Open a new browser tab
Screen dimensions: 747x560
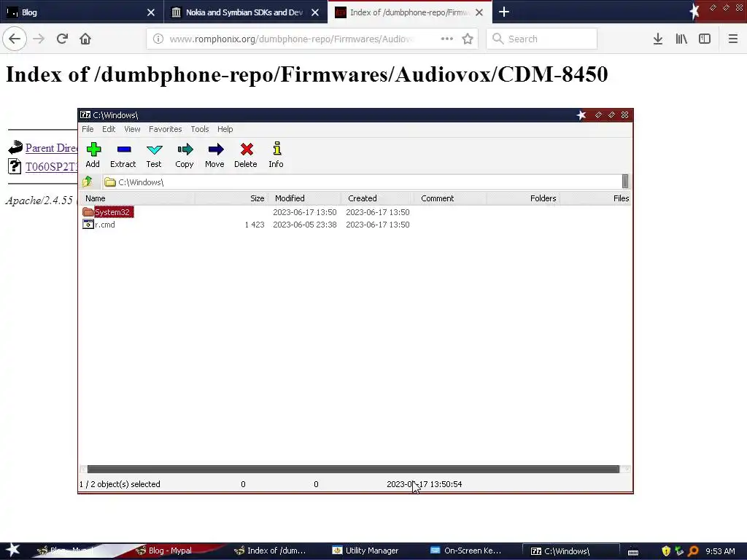click(504, 12)
